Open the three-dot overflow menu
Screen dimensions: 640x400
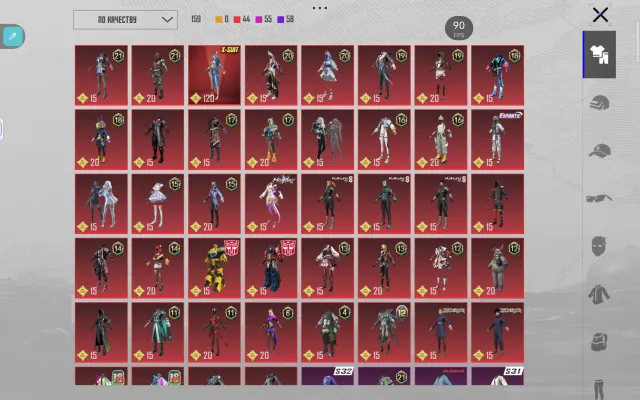point(320,8)
